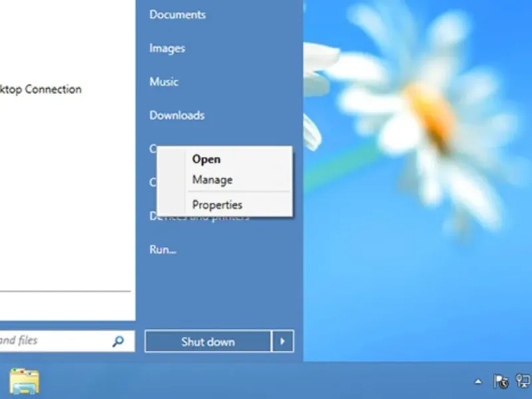
Task: Show hidden tray icons arrow
Action: tap(478, 382)
